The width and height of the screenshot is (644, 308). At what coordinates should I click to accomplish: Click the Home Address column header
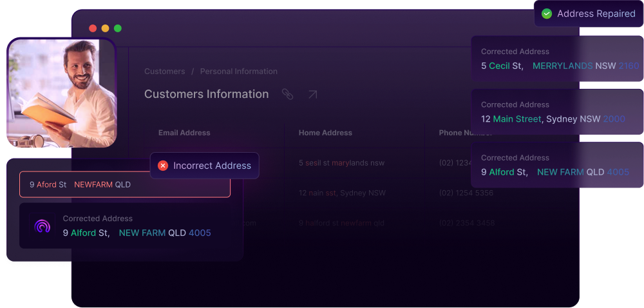[325, 133]
